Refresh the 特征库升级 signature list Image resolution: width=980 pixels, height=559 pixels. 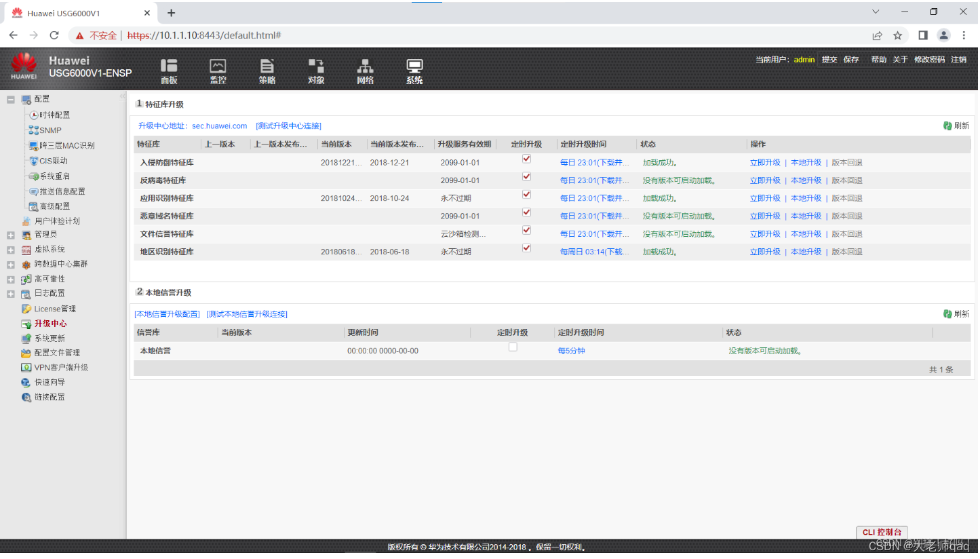[x=956, y=126]
